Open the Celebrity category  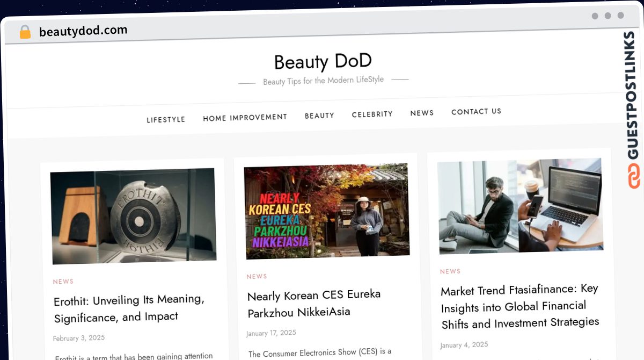[x=372, y=114]
